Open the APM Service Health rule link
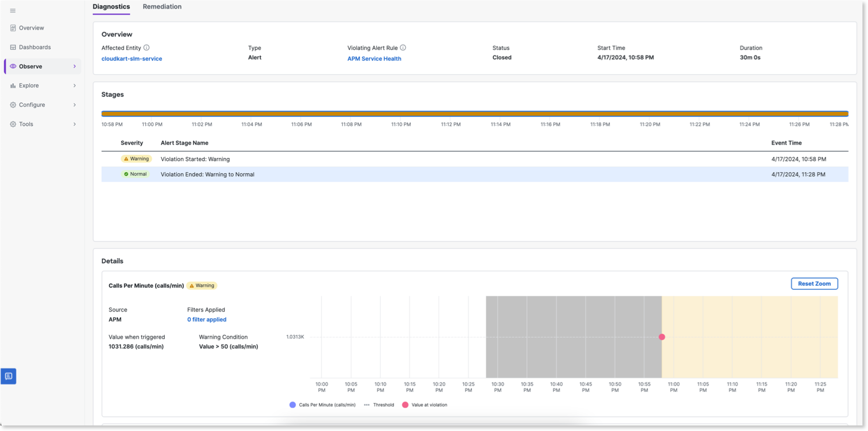 pyautogui.click(x=375, y=58)
